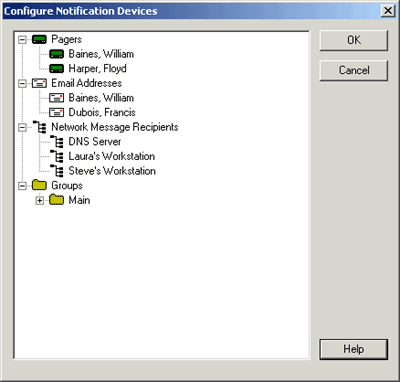Viewport: 400px width, 382px height.
Task: Click email icon beside Dubois, Francis
Action: click(57, 113)
